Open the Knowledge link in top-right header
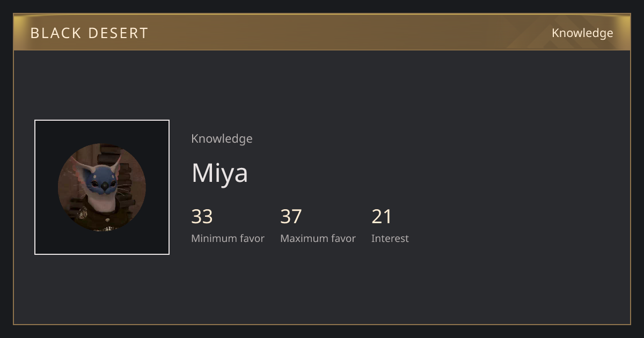The image size is (644, 338). pos(582,33)
